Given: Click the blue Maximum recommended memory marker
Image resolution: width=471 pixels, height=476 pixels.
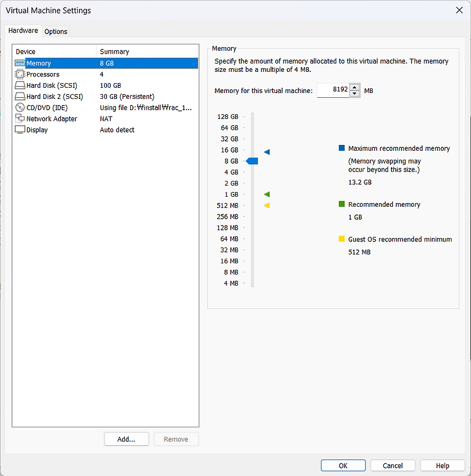Looking at the screenshot, I should point(266,151).
